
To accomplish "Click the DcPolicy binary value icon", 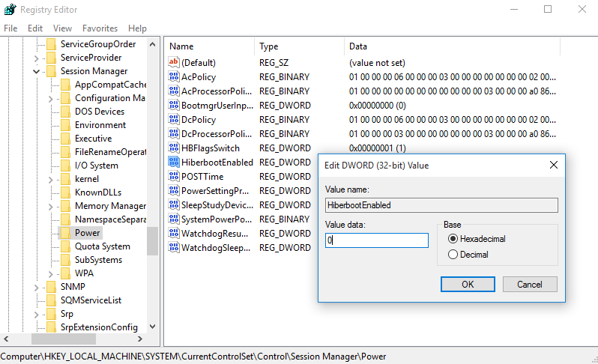I will [x=174, y=119].
